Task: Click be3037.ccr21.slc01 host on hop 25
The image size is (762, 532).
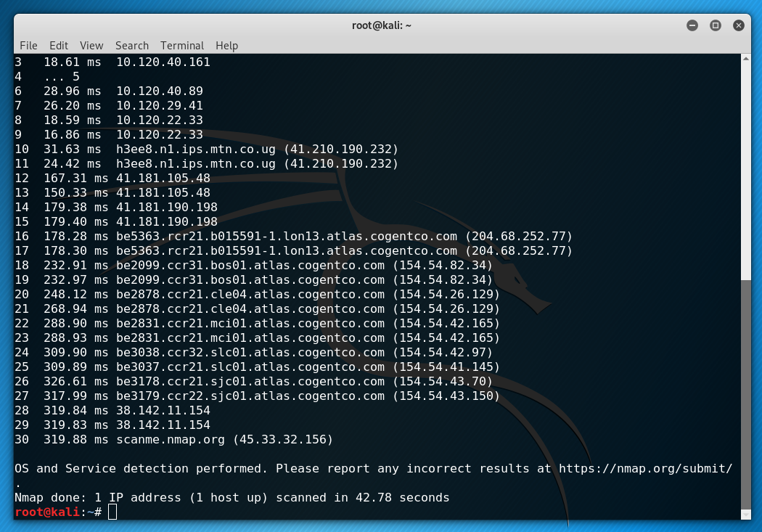Action: (250, 367)
